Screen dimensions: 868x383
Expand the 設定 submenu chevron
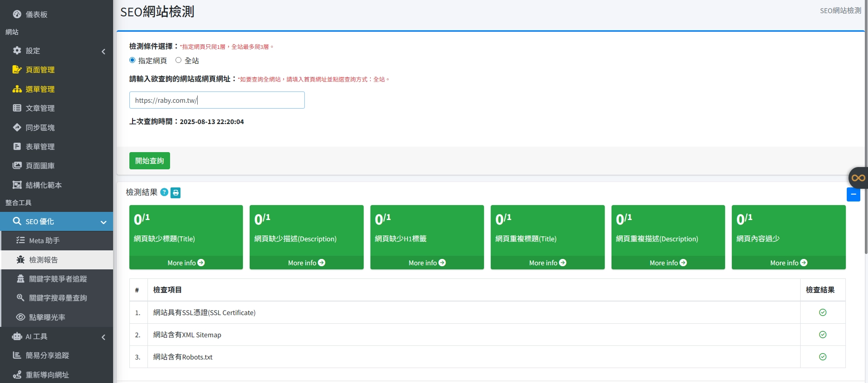click(103, 51)
